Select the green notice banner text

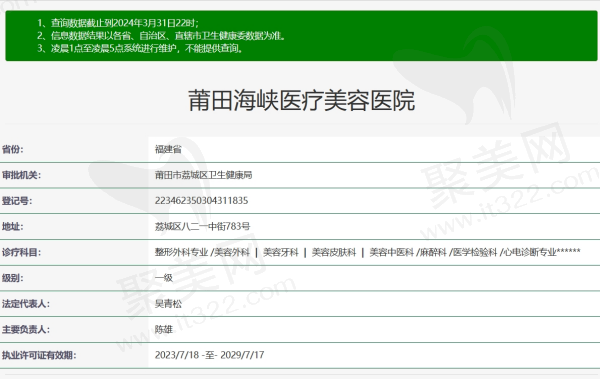tap(161, 36)
